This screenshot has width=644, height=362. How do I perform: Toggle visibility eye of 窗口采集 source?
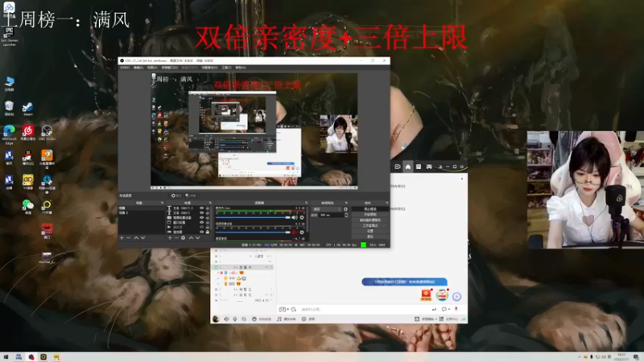202,223
